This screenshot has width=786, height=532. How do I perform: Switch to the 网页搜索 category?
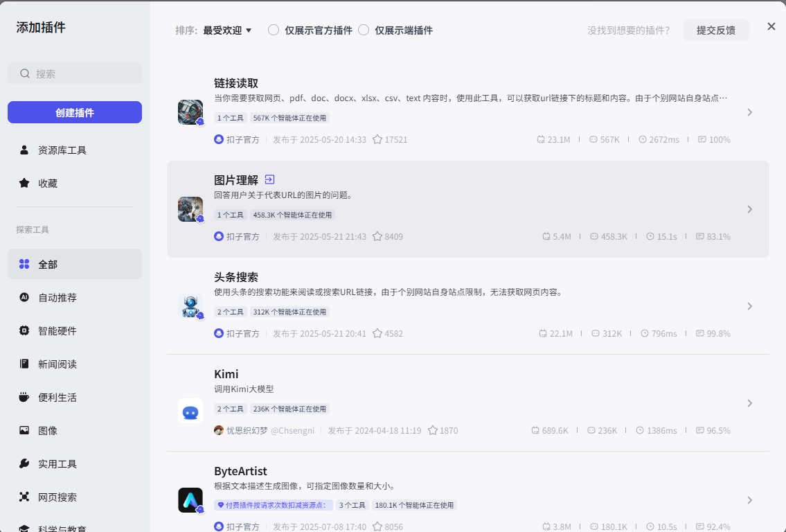click(75, 497)
